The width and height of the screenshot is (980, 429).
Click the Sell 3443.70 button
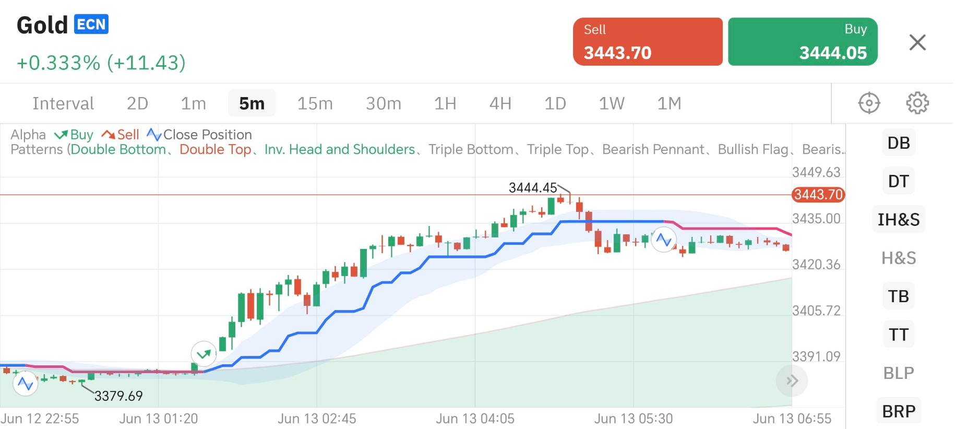(648, 41)
